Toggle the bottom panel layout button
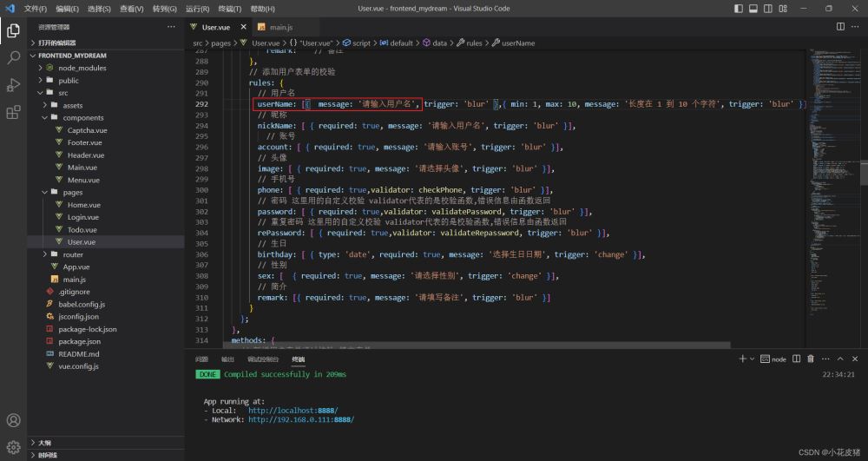Viewport: 868px width, 461px height. point(755,9)
